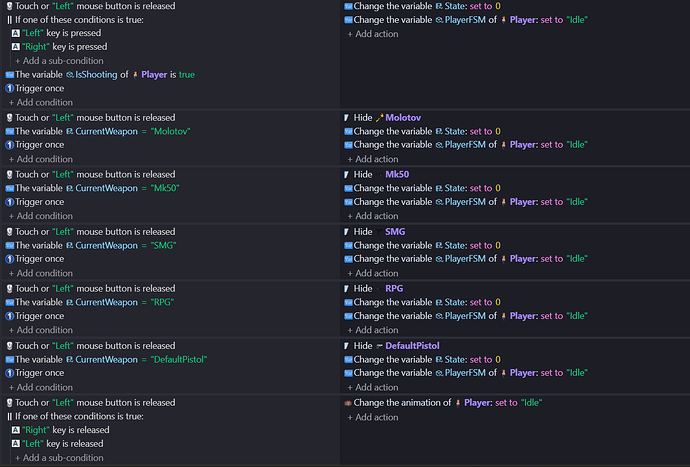The height and width of the screenshot is (467, 690).
Task: Click the animation icon for the Change the animation action
Action: point(348,403)
